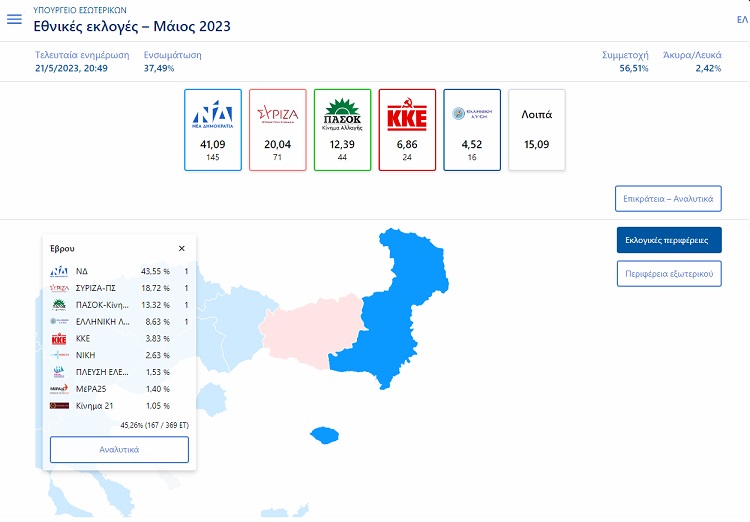Click the 21/5/2023, 20:49 update time

[x=71, y=68]
